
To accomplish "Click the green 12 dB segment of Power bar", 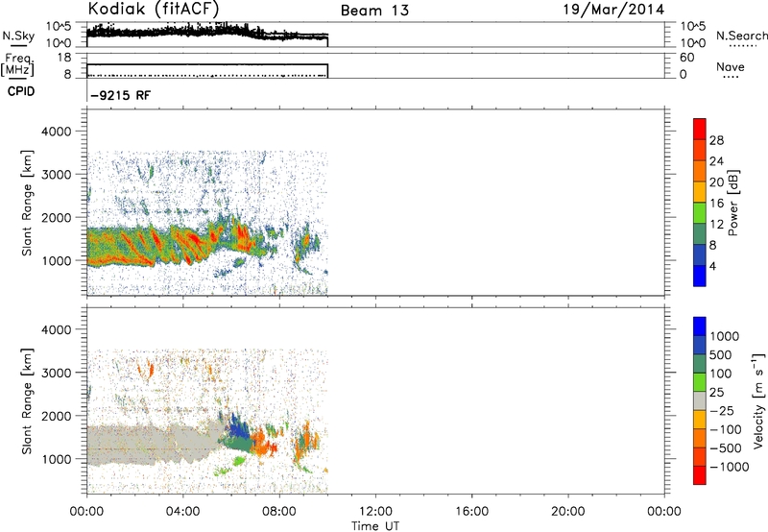I will tap(700, 212).
